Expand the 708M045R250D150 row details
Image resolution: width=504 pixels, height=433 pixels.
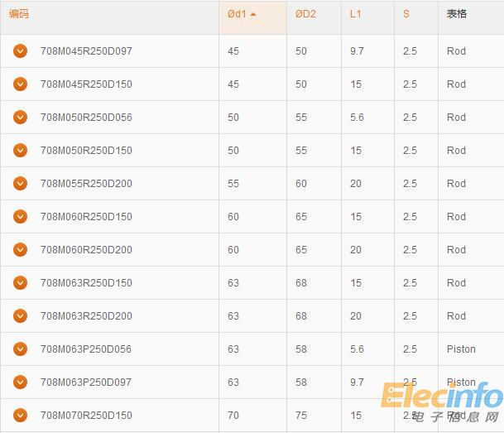[21, 84]
